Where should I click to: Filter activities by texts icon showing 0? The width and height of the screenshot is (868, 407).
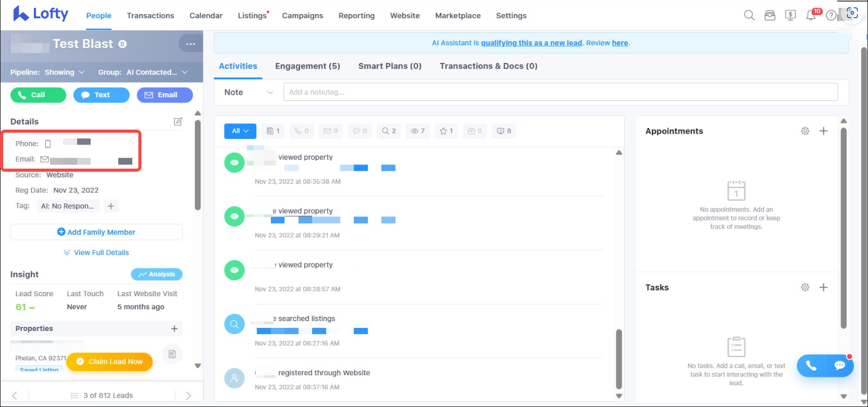(360, 131)
